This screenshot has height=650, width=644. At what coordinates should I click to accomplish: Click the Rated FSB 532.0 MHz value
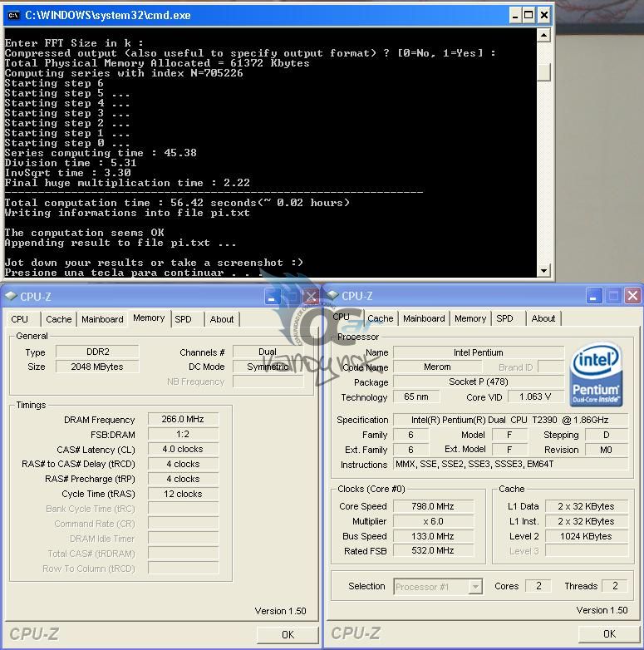[433, 550]
